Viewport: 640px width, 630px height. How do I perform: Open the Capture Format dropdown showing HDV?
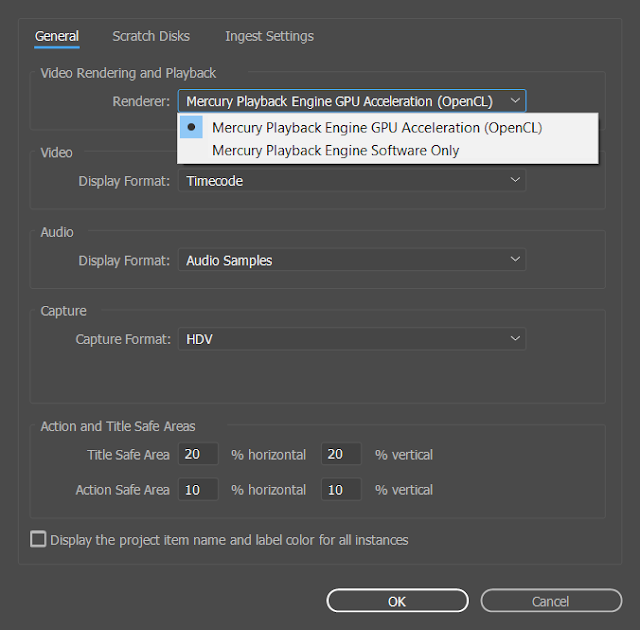point(352,339)
